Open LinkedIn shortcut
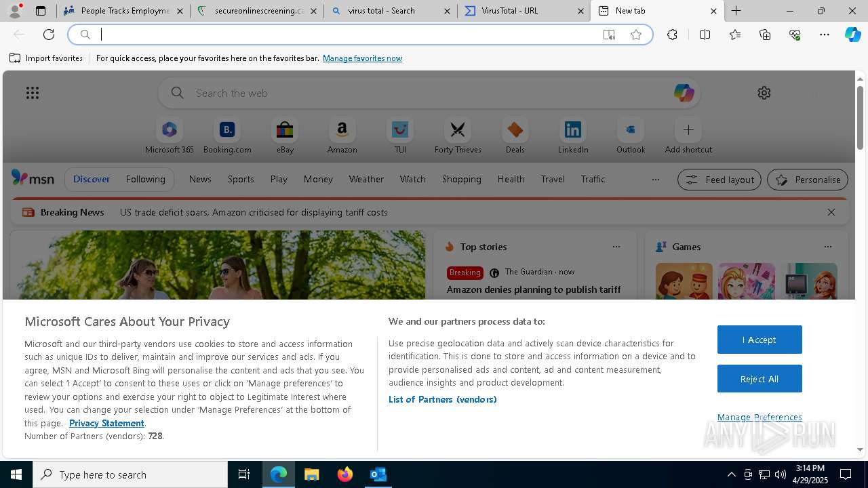The image size is (868, 488). point(573,136)
